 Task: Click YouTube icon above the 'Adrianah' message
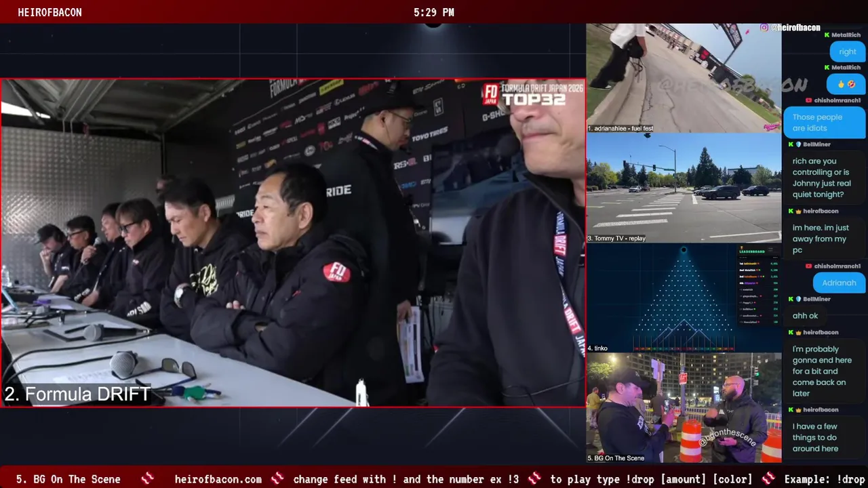[808, 266]
